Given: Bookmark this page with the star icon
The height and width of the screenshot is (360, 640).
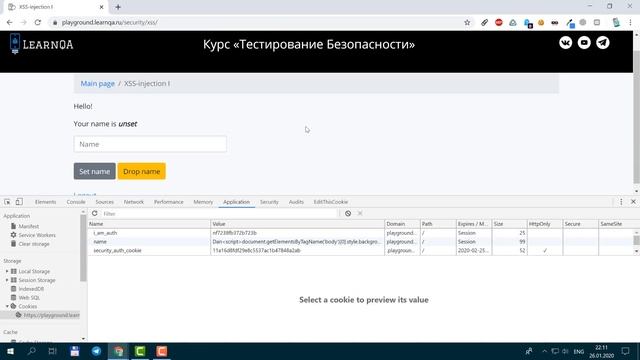Looking at the screenshot, I should pos(467,22).
